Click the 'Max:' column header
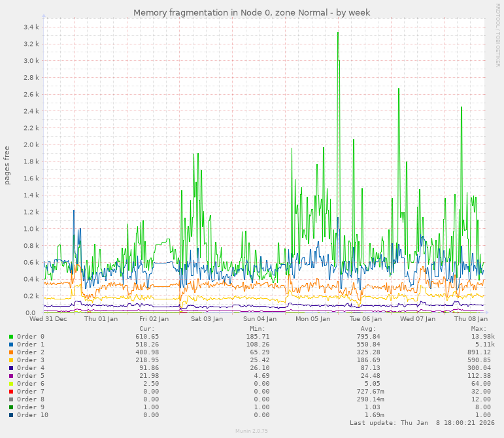Viewport: 504px width, 438px height. (479, 329)
